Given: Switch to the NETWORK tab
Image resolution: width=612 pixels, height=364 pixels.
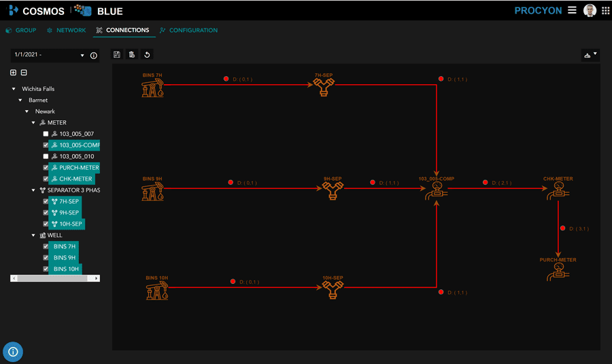Looking at the screenshot, I should tap(67, 30).
